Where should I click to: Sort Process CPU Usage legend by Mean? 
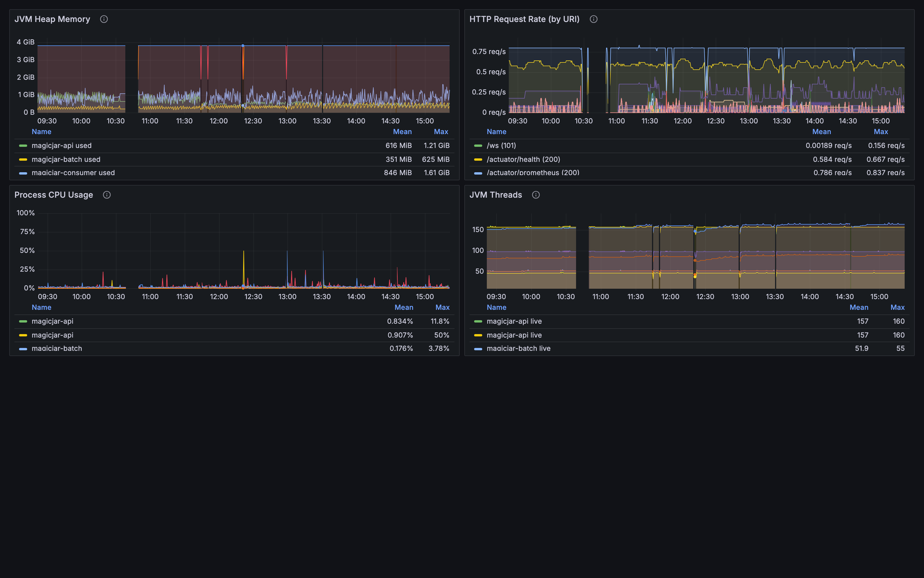tap(404, 307)
